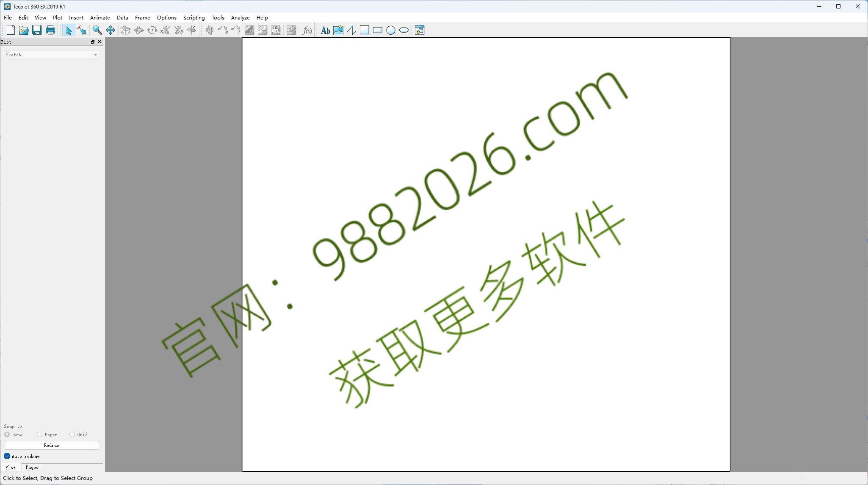Screen dimensions: 868x485
Task: Select the Add Streamtrace tool
Action: (223, 30)
